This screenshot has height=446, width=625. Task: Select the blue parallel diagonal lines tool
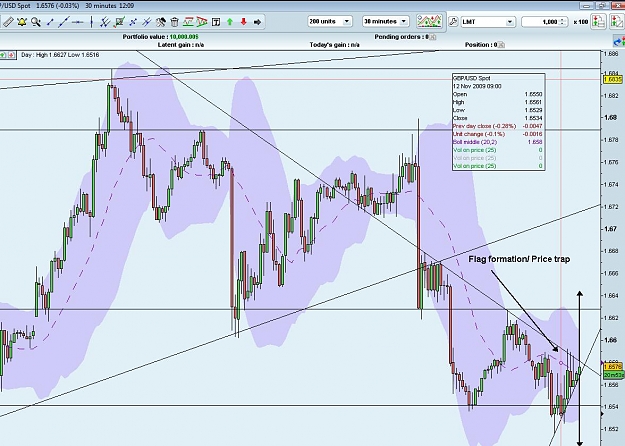point(147,22)
